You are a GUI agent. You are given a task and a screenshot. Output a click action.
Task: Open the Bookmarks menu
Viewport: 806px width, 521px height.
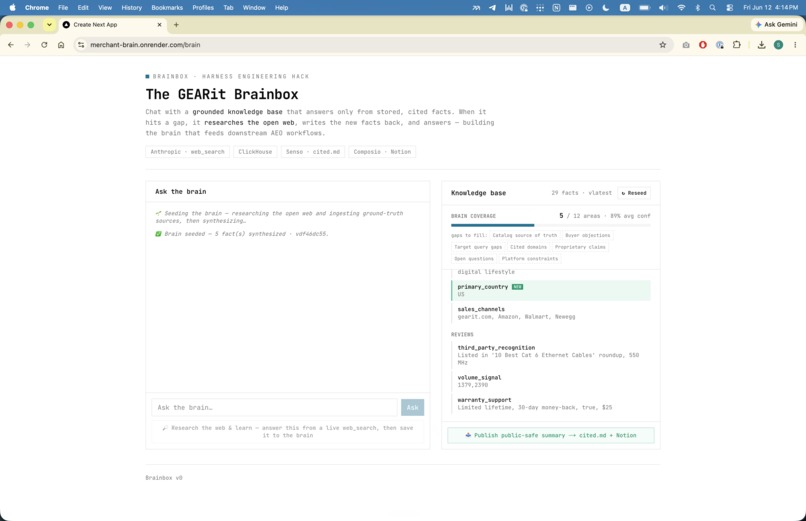pos(167,8)
